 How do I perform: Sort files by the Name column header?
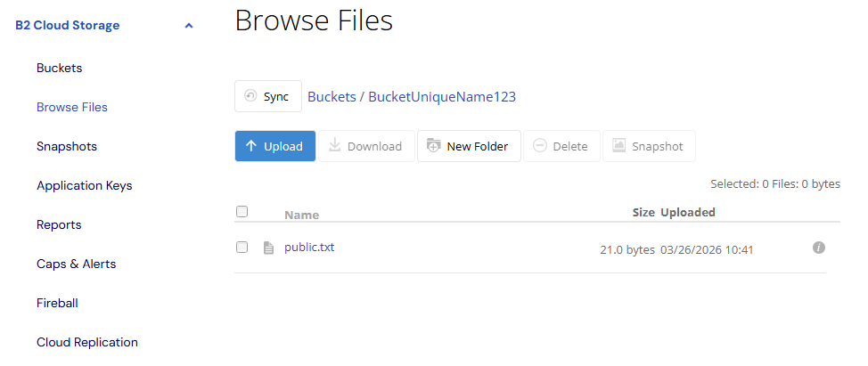[x=301, y=215]
